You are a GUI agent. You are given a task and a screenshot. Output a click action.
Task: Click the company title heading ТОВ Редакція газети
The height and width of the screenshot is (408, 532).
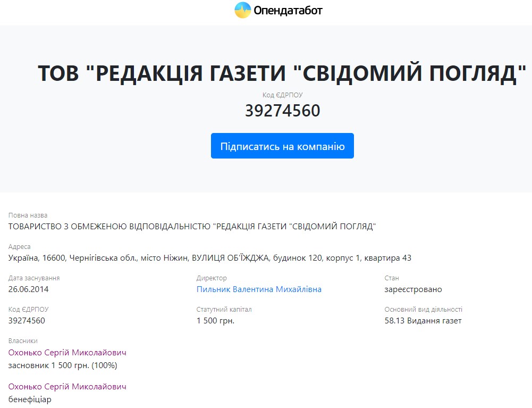(x=278, y=74)
